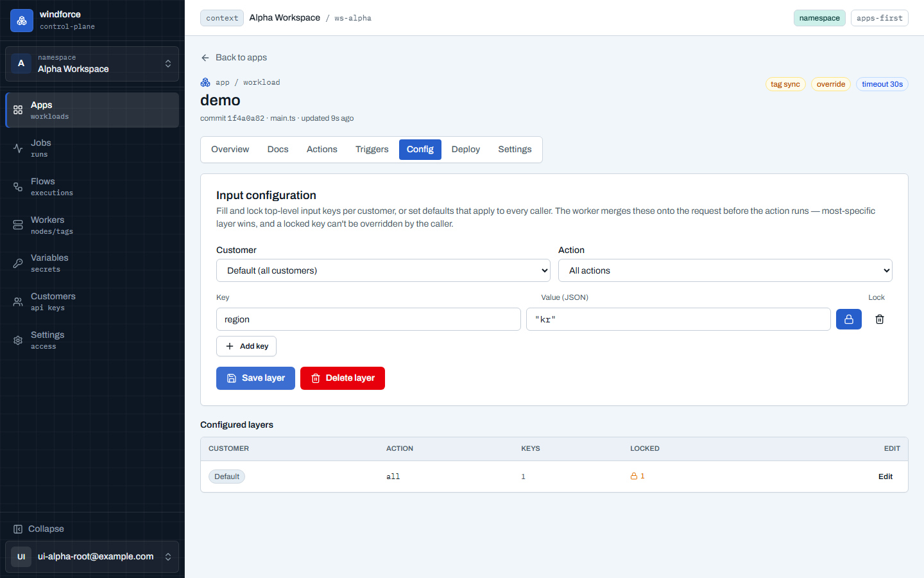Open the Action dropdown
The height and width of the screenshot is (578, 924).
[725, 270]
